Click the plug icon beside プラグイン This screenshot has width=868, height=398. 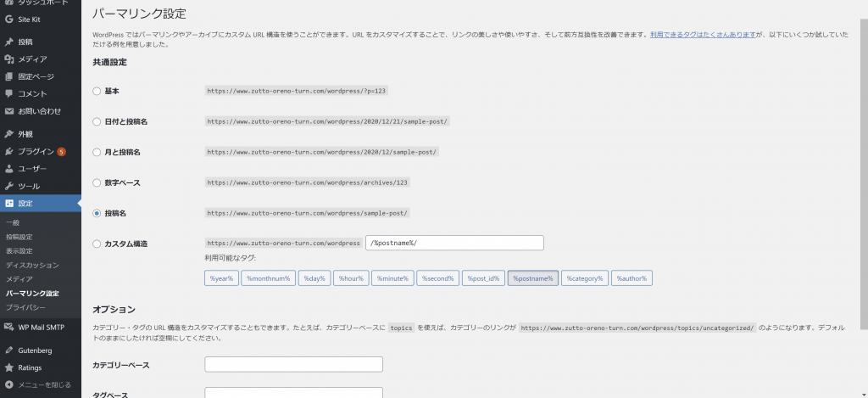tap(8, 151)
